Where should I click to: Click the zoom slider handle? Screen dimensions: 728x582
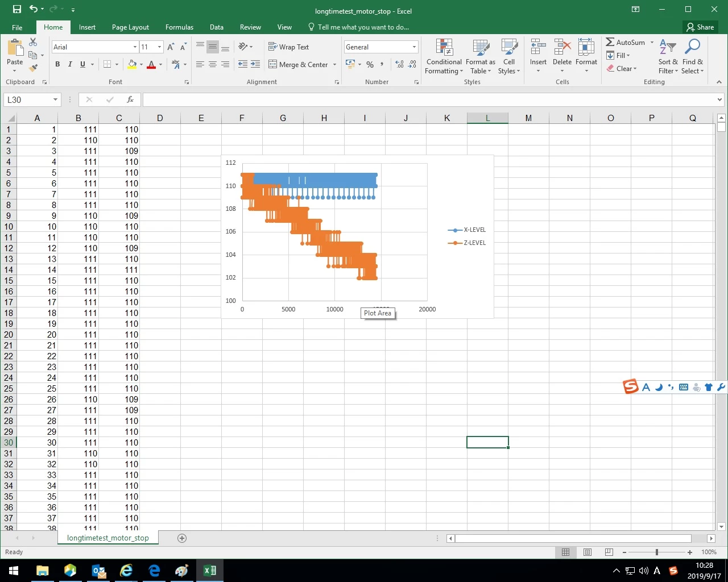point(657,552)
